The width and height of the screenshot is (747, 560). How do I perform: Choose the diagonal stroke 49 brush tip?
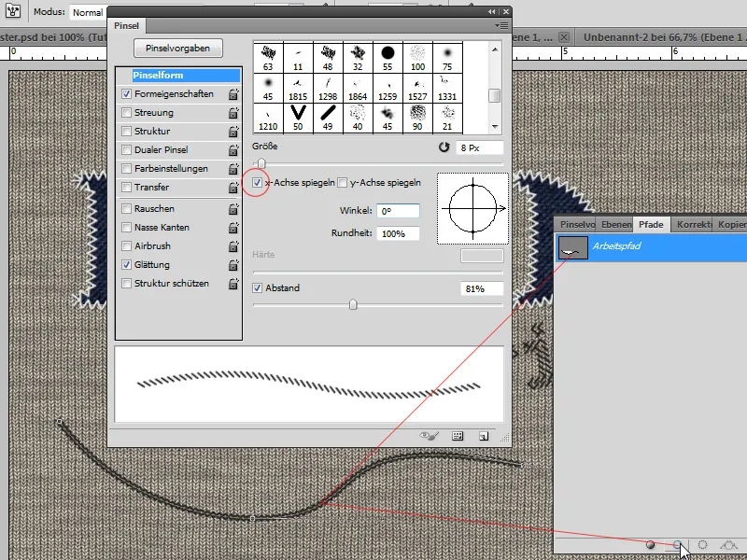click(x=328, y=119)
